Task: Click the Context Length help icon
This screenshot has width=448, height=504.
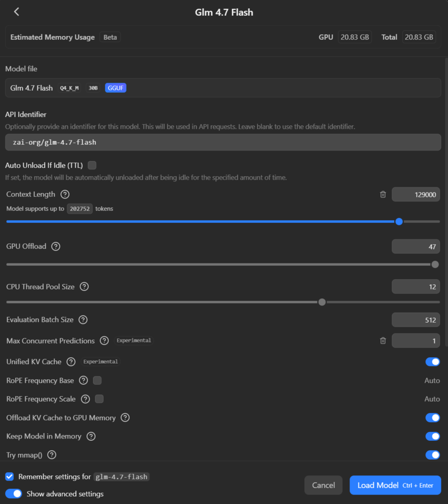Action: point(65,195)
